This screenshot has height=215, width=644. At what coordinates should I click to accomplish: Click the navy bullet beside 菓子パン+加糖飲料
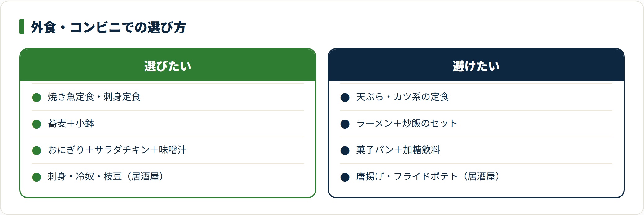[345, 151]
